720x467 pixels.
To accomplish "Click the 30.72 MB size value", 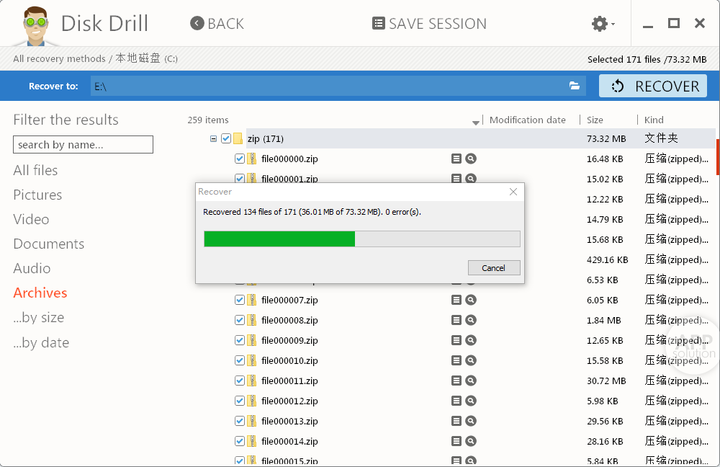I will point(606,381).
